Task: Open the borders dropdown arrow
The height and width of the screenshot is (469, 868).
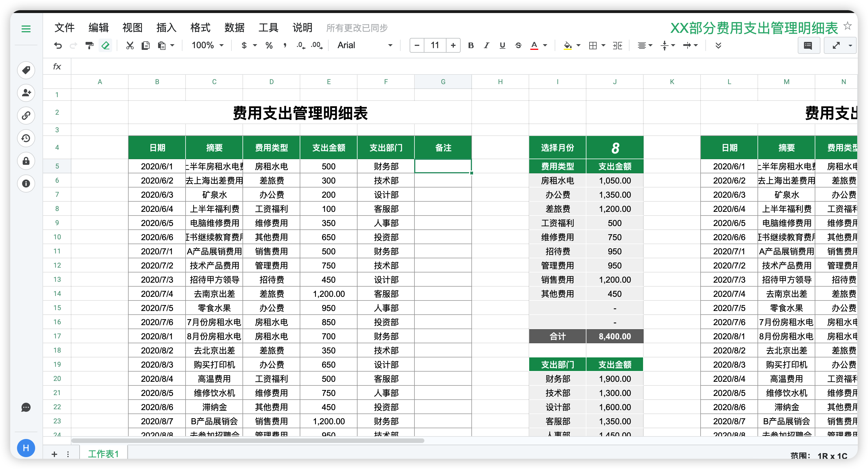Action: coord(603,46)
